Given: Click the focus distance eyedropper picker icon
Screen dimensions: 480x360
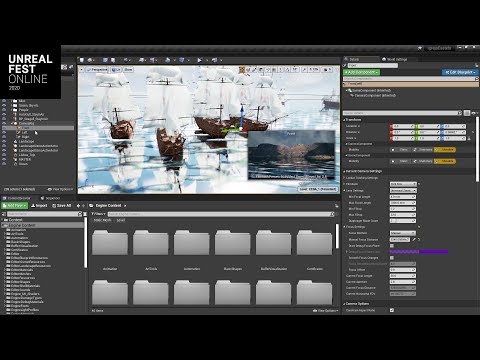Looking at the screenshot, I should (414, 239).
